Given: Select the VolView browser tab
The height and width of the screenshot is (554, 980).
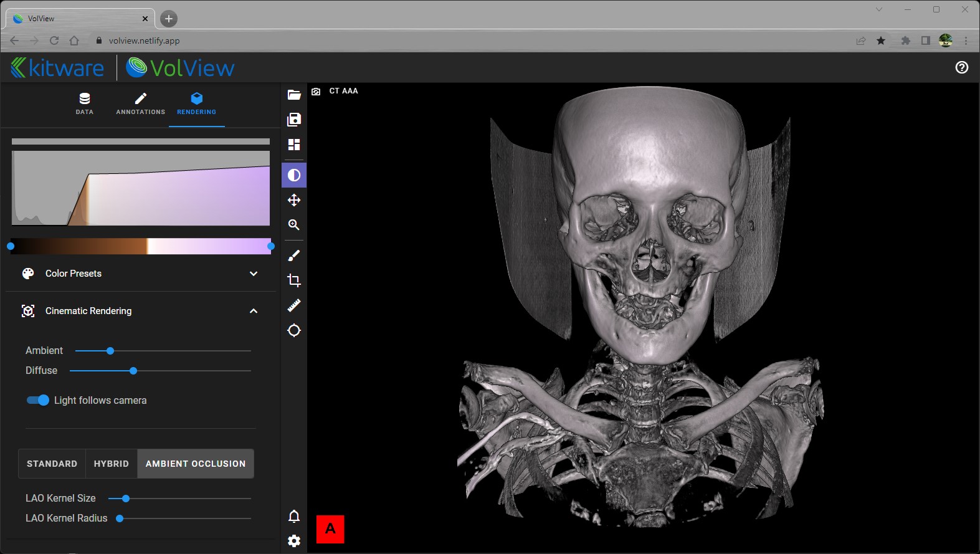Looking at the screenshot, I should click(x=81, y=19).
